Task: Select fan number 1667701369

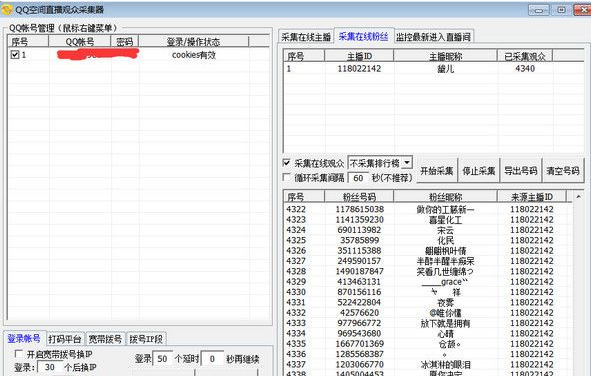Action: pyautogui.click(x=360, y=344)
